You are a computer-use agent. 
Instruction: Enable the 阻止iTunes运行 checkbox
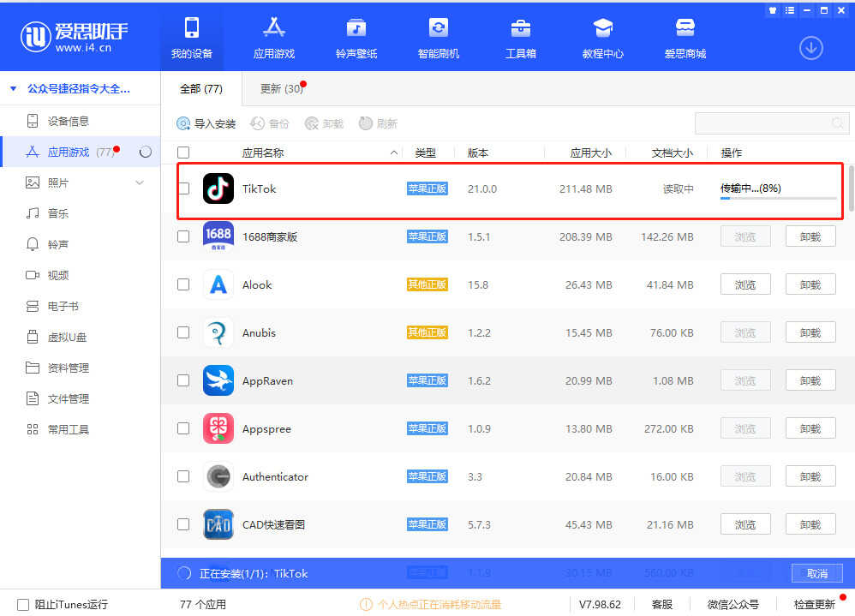pyautogui.click(x=23, y=605)
